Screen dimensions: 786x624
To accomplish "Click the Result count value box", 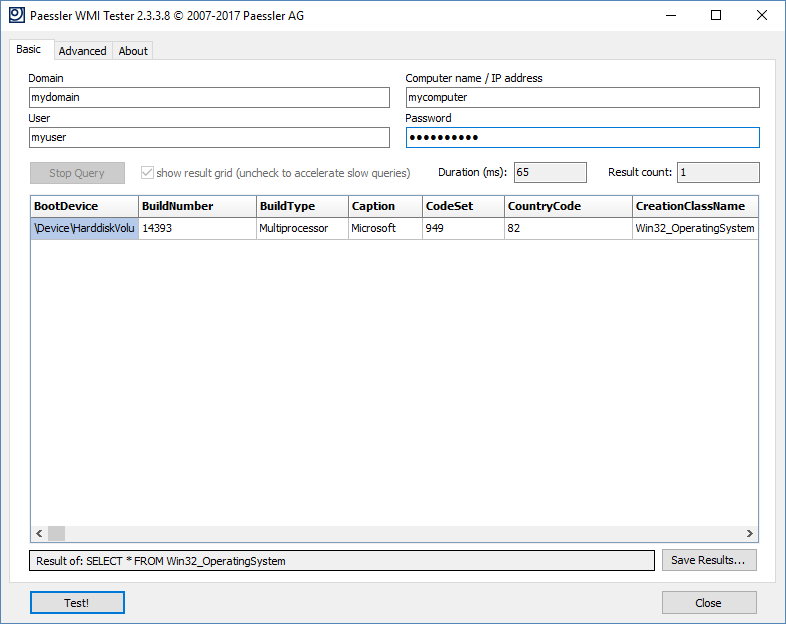I will pyautogui.click(x=718, y=172).
